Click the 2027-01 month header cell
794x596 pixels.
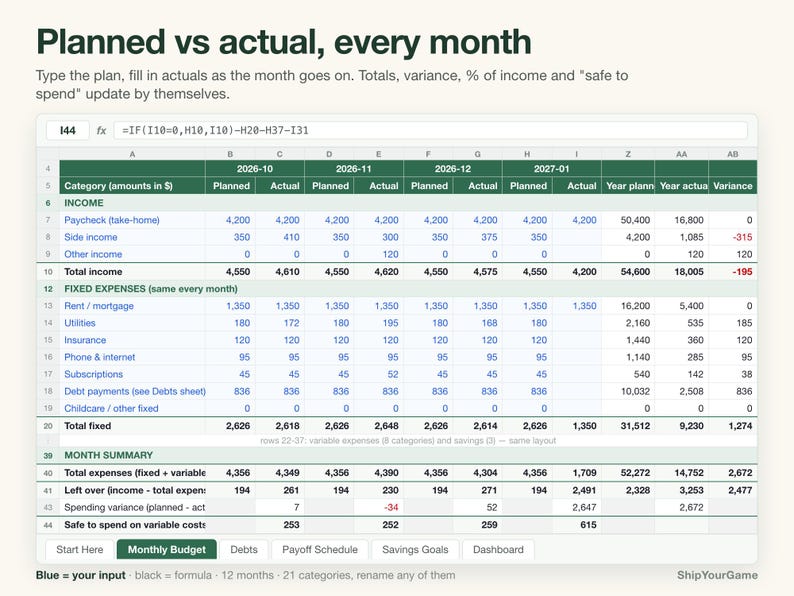pos(551,169)
